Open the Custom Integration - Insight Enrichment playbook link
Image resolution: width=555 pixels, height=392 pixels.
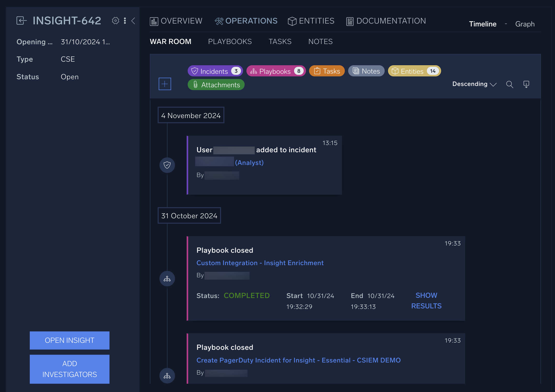pyautogui.click(x=260, y=263)
